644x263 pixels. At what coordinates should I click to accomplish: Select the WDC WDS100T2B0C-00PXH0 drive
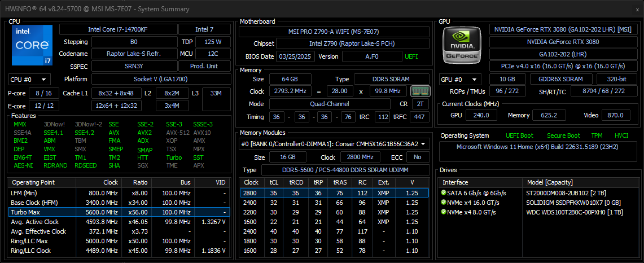538,212
